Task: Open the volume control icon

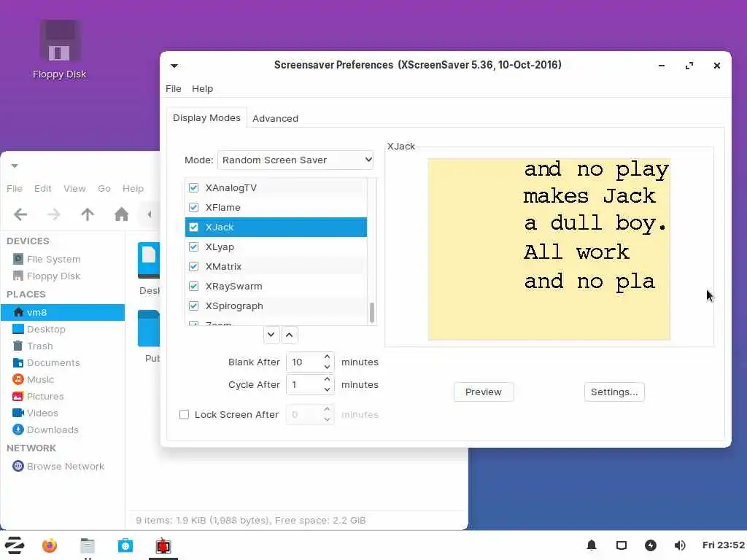Action: point(680,545)
